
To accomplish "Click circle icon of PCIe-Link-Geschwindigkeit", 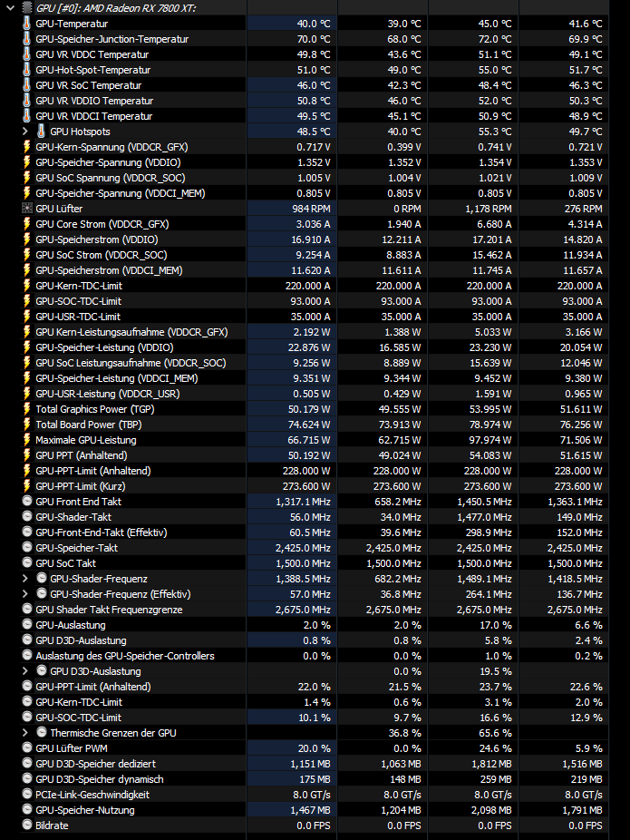I will [27, 795].
